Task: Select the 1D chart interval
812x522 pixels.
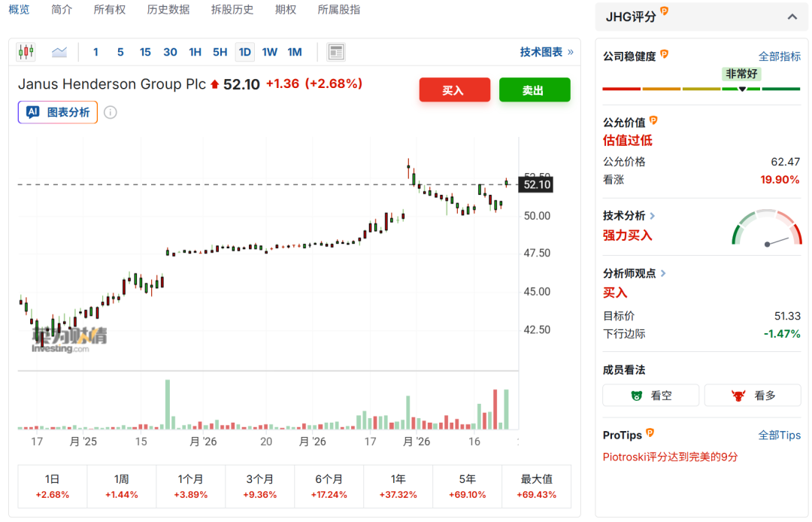Action: (x=245, y=53)
